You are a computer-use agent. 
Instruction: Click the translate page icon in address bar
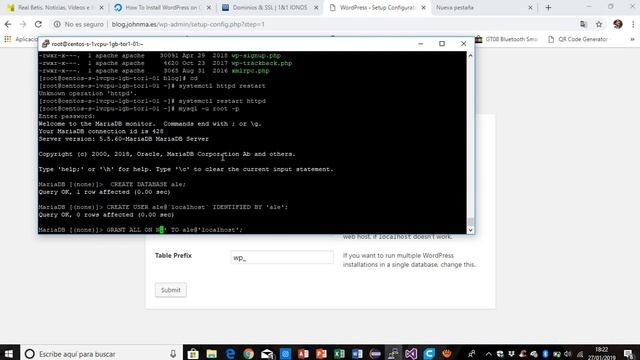pos(583,24)
